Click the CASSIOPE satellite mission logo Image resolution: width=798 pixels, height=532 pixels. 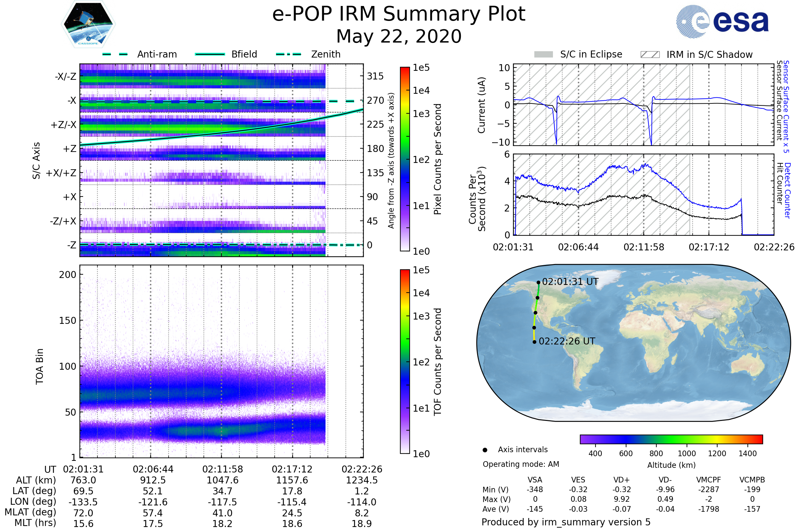click(x=88, y=24)
